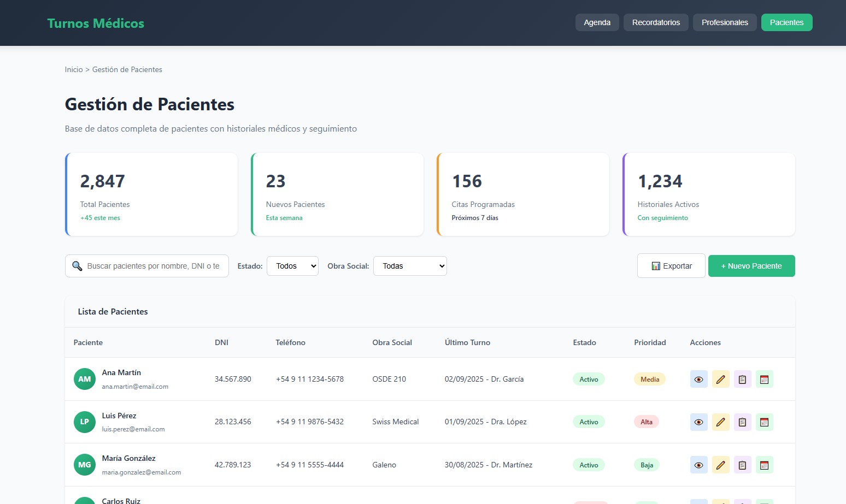
Task: Click the Media priority badge
Action: click(x=650, y=379)
